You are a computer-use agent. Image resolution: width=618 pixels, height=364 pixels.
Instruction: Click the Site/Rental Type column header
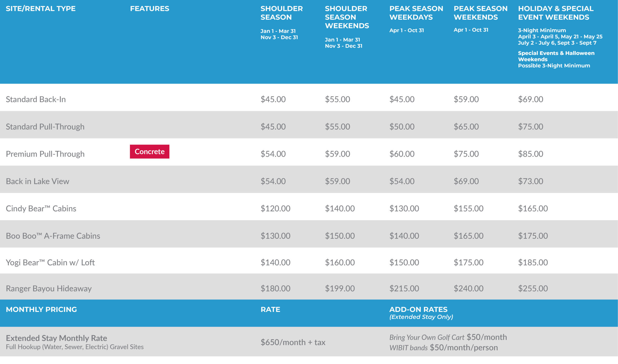tap(41, 9)
